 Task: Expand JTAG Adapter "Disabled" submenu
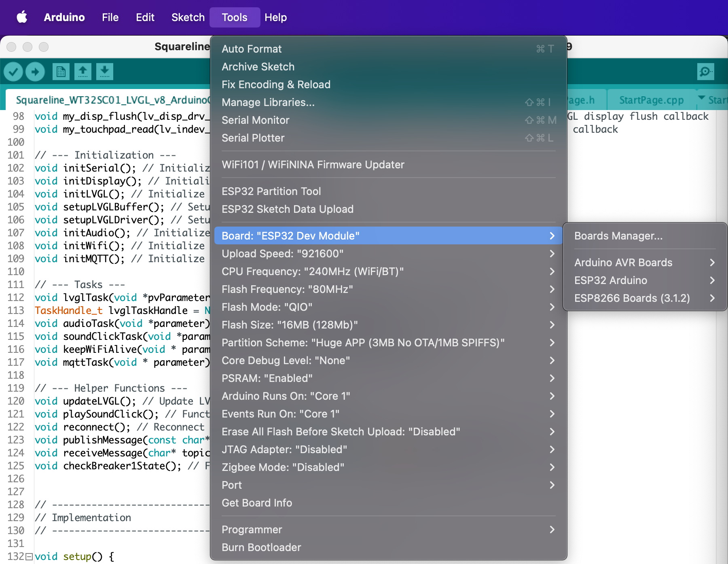tap(388, 450)
